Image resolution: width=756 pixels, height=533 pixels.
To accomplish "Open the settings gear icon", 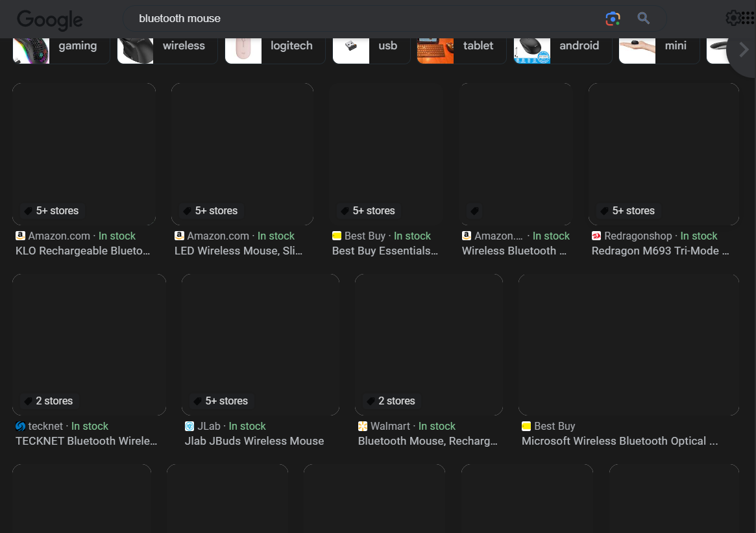I will pyautogui.click(x=733, y=18).
